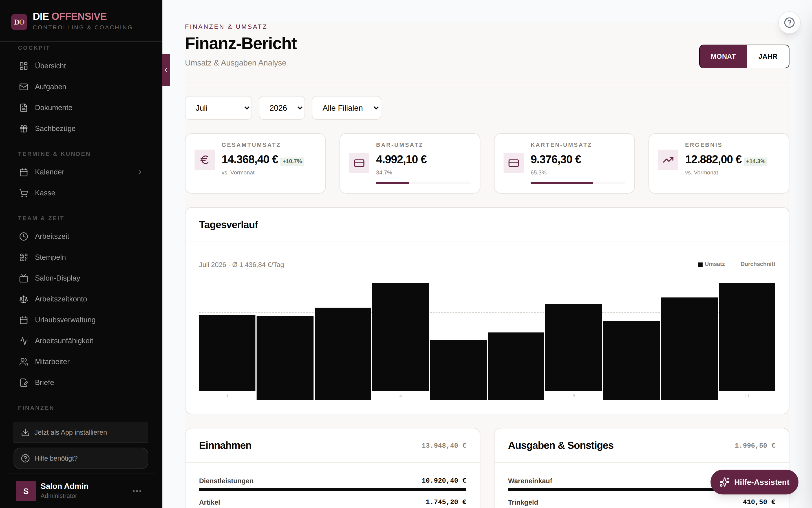Open Aufgaben menu item
Image resolution: width=812 pixels, height=508 pixels.
click(81, 87)
